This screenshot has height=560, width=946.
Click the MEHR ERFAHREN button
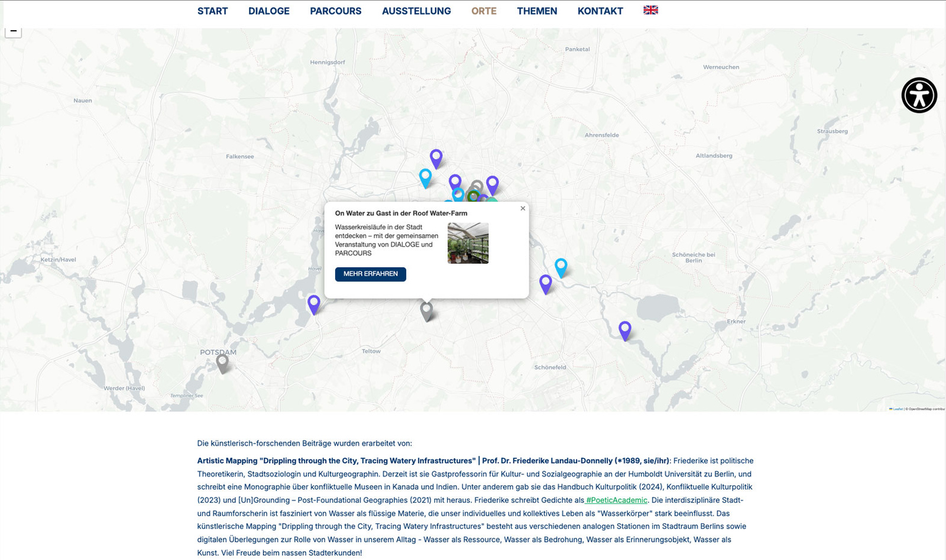tap(371, 274)
